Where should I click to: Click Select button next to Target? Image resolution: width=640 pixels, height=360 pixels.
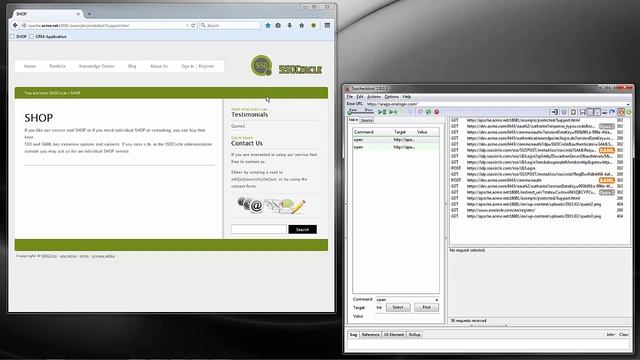point(398,307)
